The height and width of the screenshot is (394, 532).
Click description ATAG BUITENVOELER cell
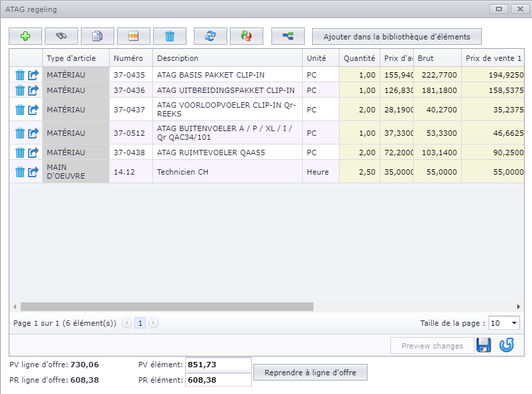pyautogui.click(x=227, y=133)
